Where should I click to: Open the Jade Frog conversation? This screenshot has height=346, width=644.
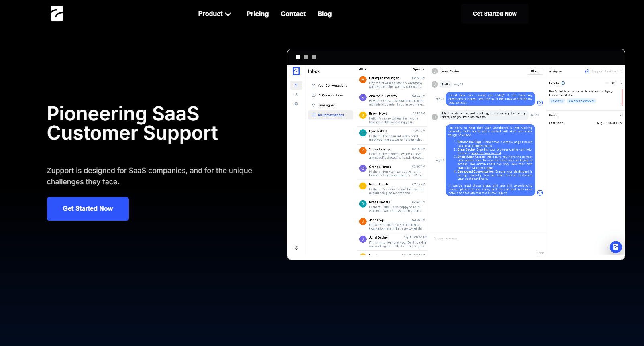click(x=392, y=224)
